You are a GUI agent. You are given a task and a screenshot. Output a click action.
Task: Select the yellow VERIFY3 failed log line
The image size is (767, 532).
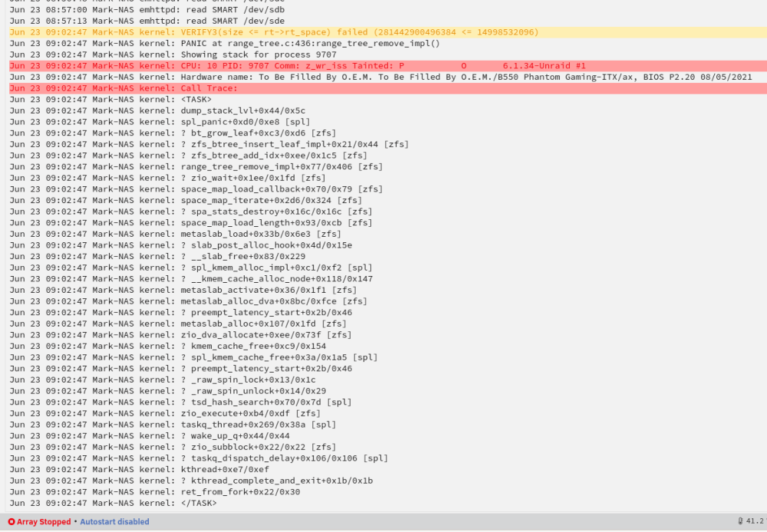pyautogui.click(x=388, y=32)
